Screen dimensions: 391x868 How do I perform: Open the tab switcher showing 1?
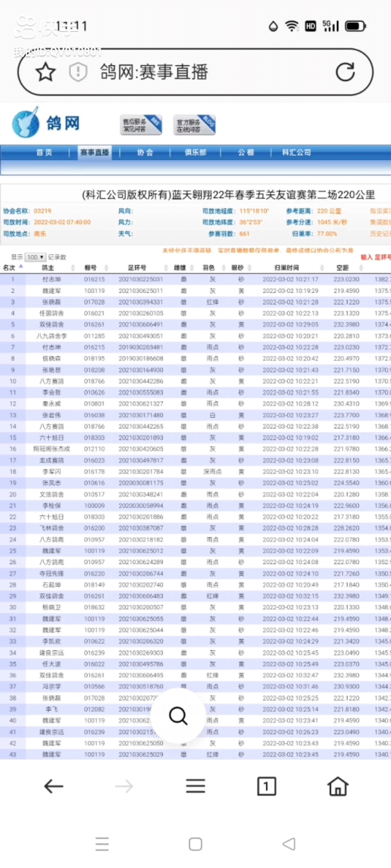tap(267, 786)
